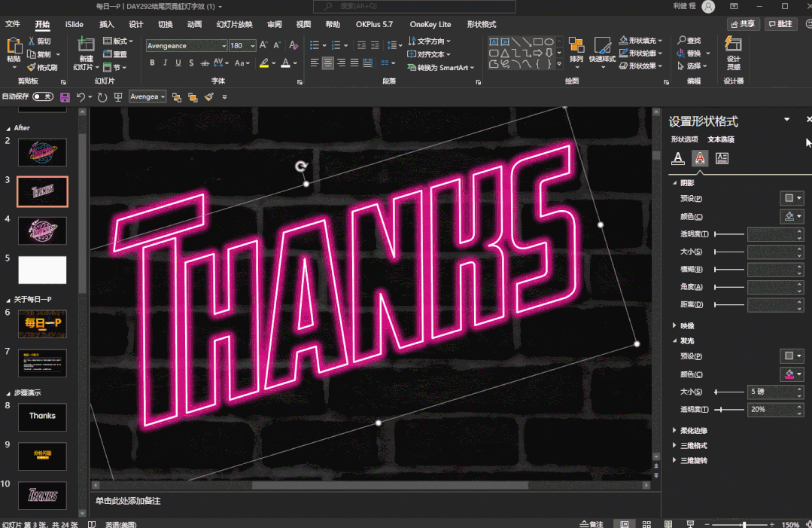This screenshot has width=812, height=528.
Task: Click the glow size (大小) slider
Action: pyautogui.click(x=729, y=392)
